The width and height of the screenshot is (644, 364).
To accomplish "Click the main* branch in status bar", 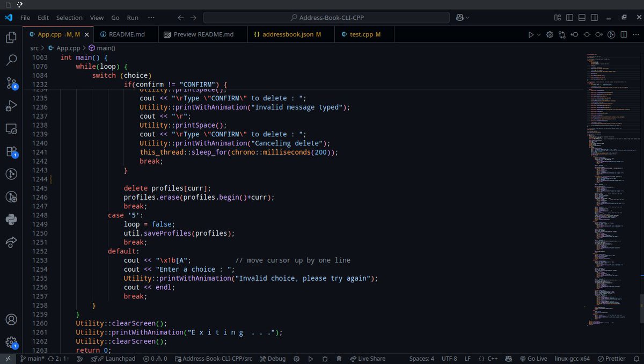I will (x=32, y=359).
